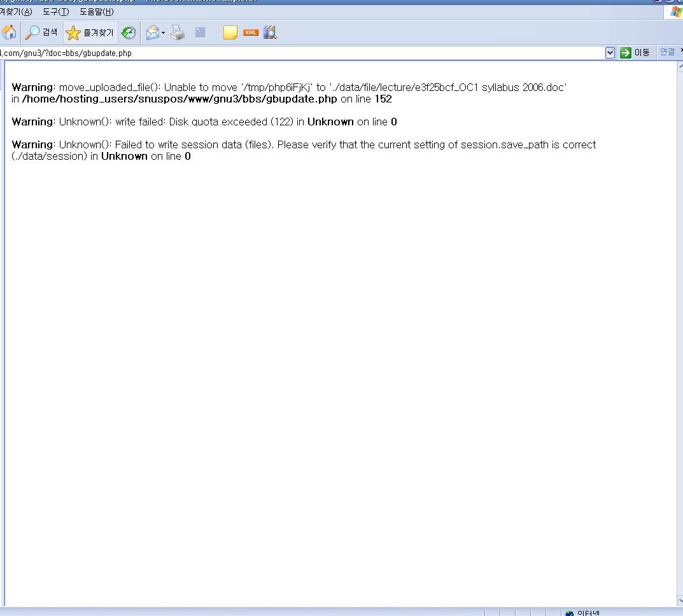Print the page with the printer icon
The width and height of the screenshot is (683, 616).
point(178,32)
